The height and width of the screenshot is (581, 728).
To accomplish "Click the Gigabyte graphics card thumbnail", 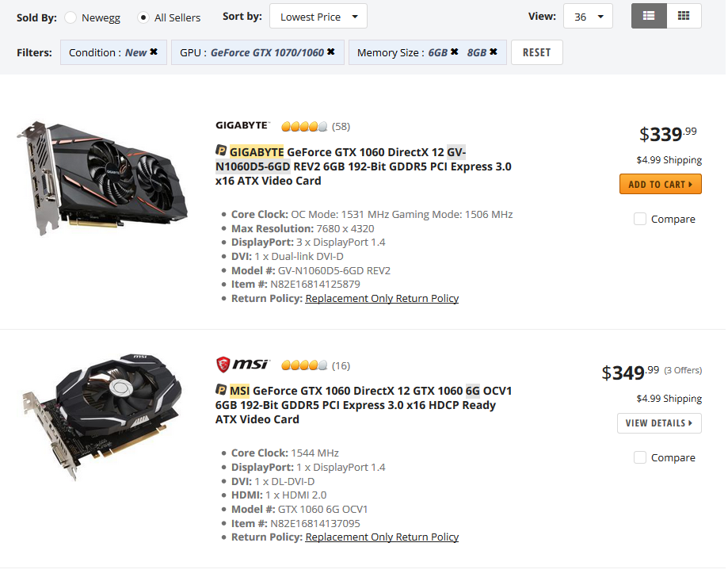I will point(103,178).
